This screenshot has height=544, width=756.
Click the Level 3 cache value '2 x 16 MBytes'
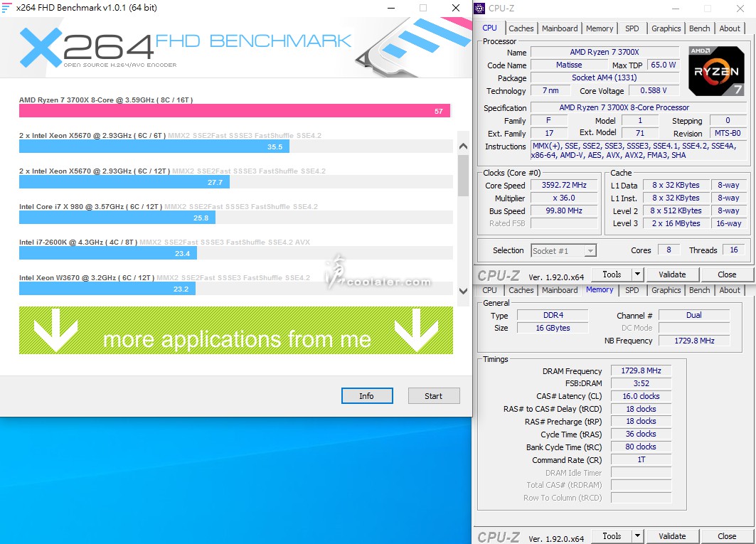(x=676, y=223)
